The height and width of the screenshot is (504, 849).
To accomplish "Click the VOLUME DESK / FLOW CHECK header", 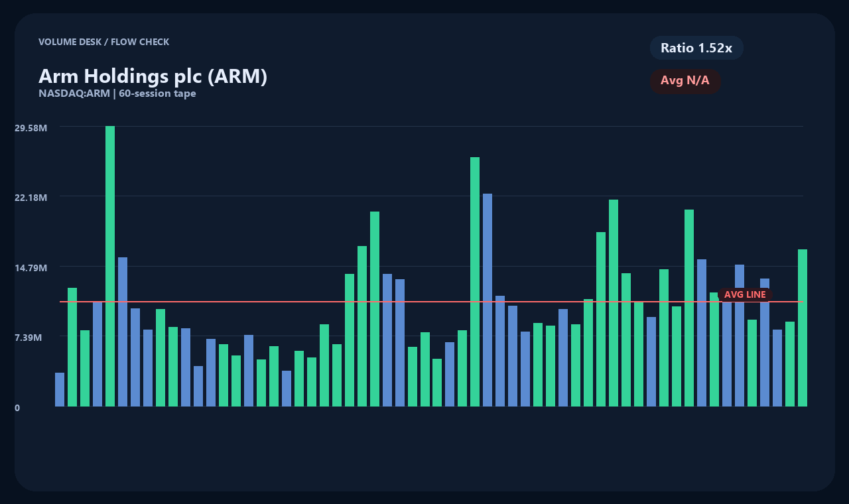I will pos(104,42).
